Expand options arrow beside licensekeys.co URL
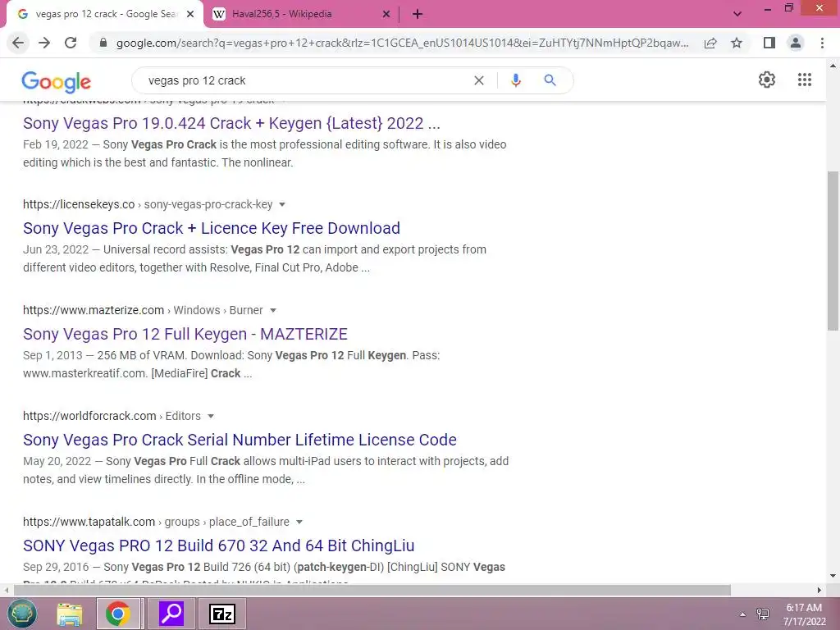Viewport: 840px width, 630px height. (282, 204)
